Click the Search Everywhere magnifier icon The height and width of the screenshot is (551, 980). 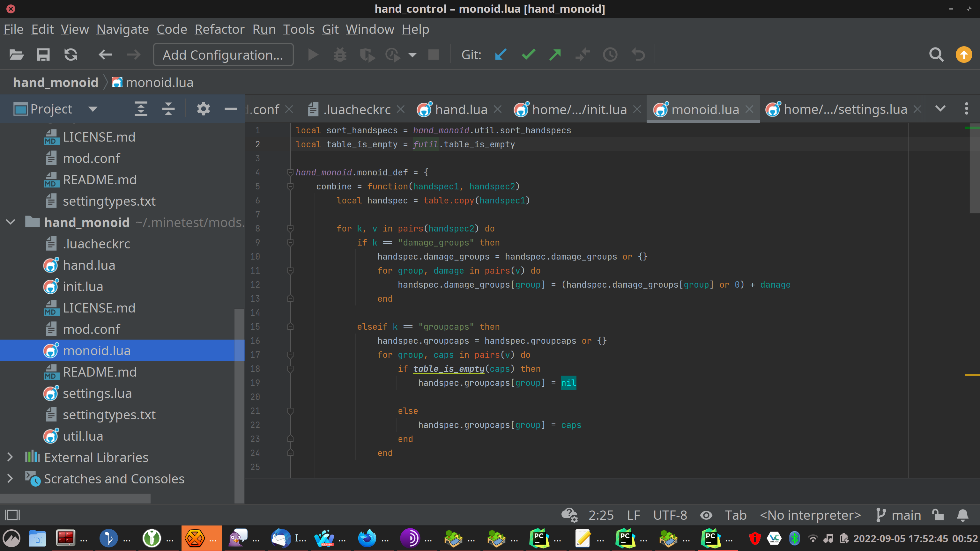tap(936, 55)
